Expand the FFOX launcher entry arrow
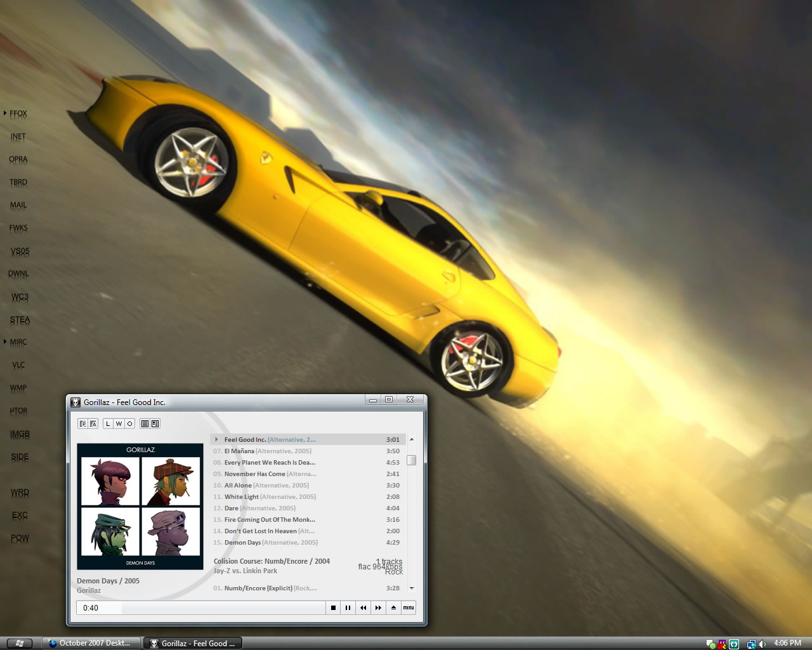 click(5, 114)
